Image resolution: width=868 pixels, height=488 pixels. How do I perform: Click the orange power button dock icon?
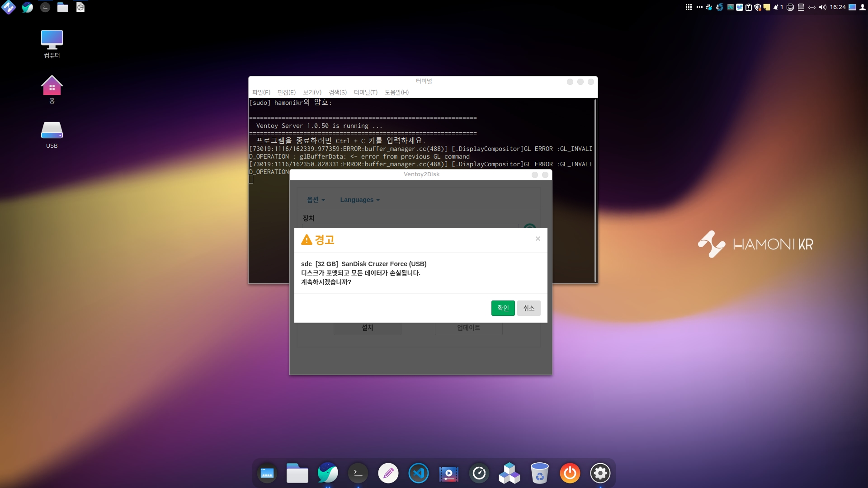coord(570,473)
